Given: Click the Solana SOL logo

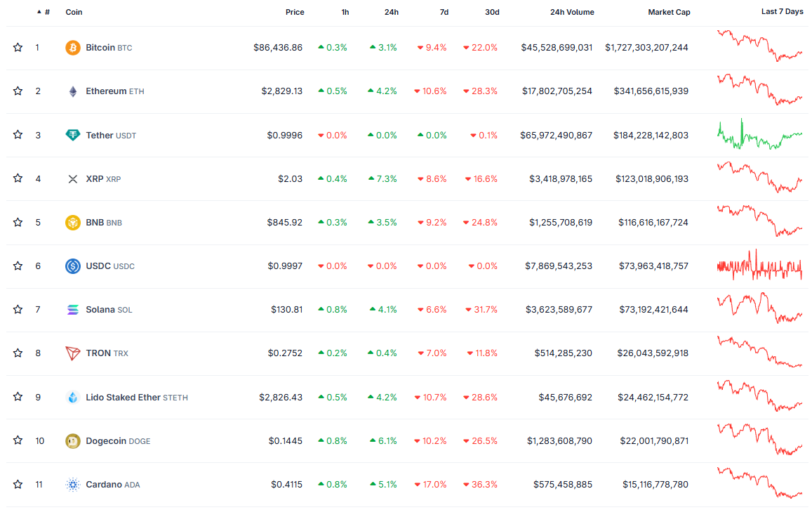Looking at the screenshot, I should tap(72, 309).
